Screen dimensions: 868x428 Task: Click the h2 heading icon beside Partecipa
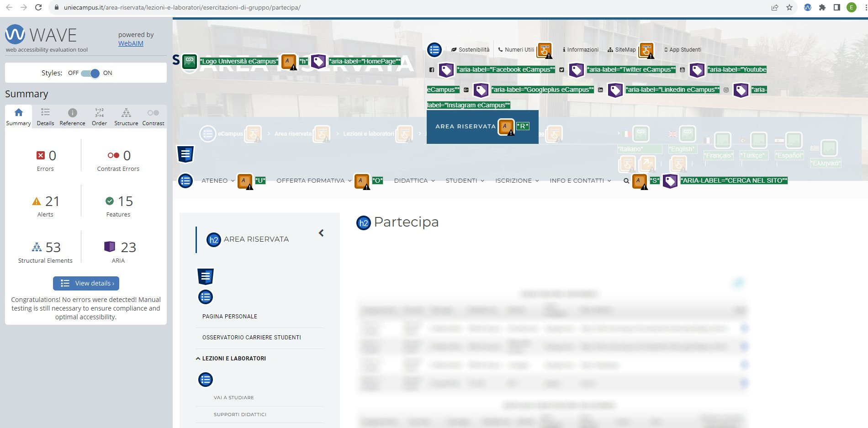tap(363, 223)
